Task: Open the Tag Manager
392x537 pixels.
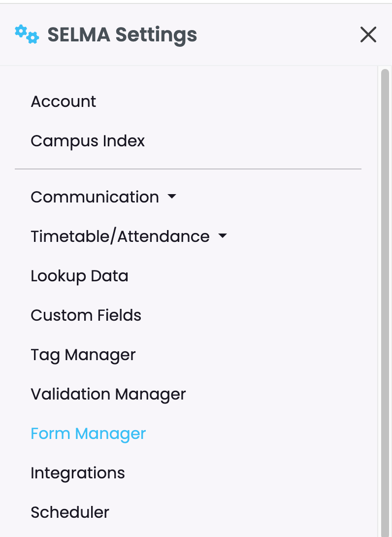Action: (x=83, y=355)
